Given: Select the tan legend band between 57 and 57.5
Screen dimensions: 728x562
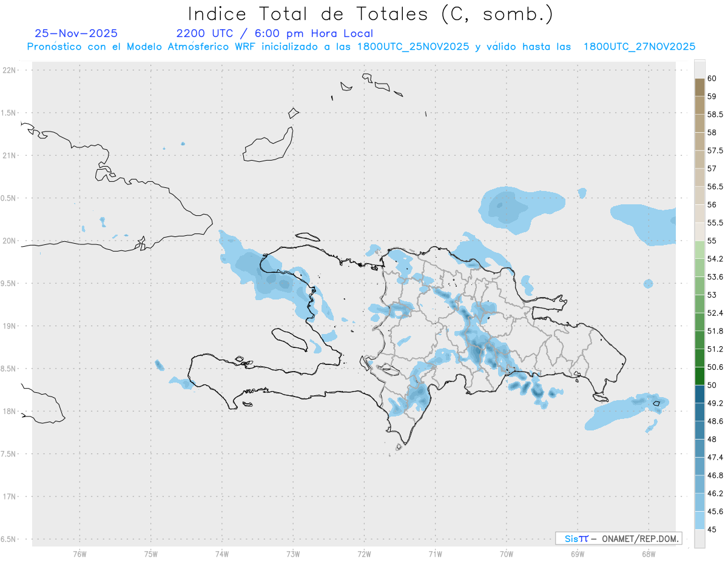Looking at the screenshot, I should 699,159.
